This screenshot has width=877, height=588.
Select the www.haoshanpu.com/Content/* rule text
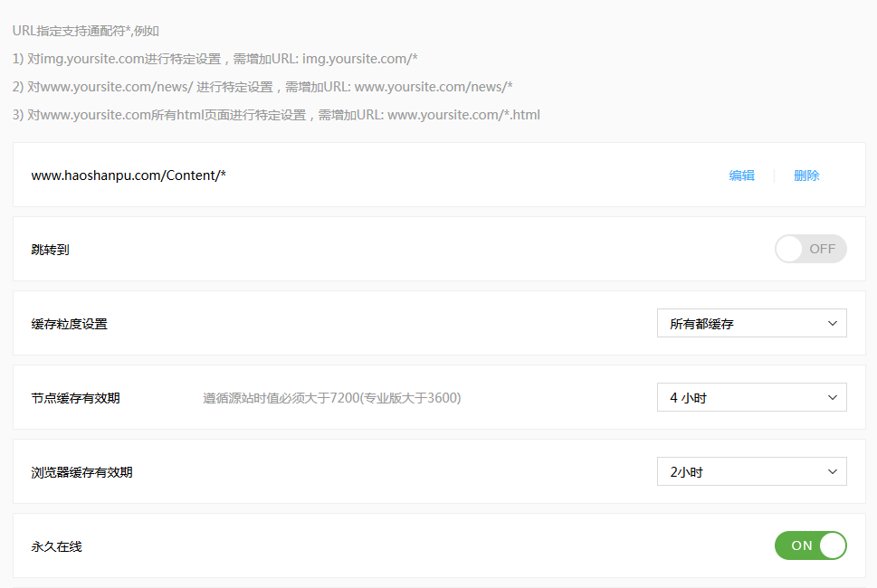click(x=129, y=175)
